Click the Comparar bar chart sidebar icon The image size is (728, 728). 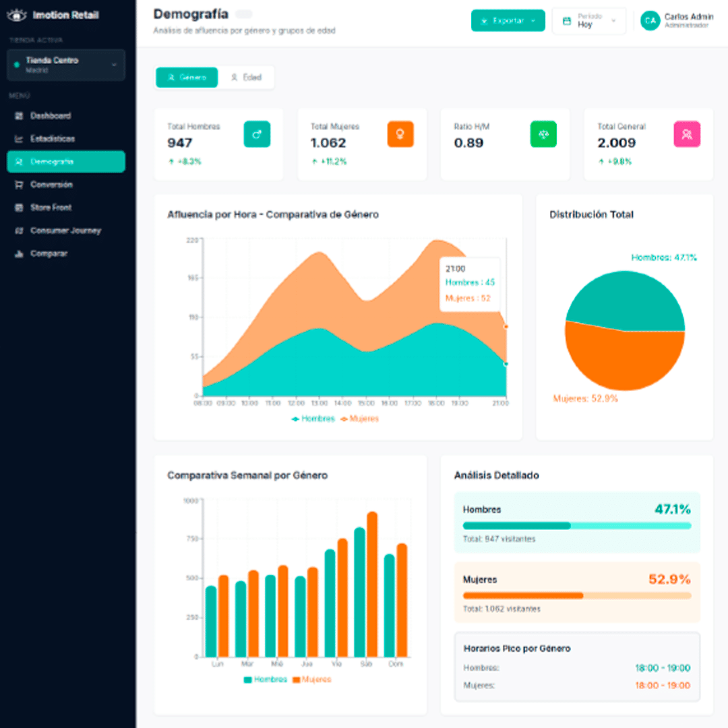point(19,254)
